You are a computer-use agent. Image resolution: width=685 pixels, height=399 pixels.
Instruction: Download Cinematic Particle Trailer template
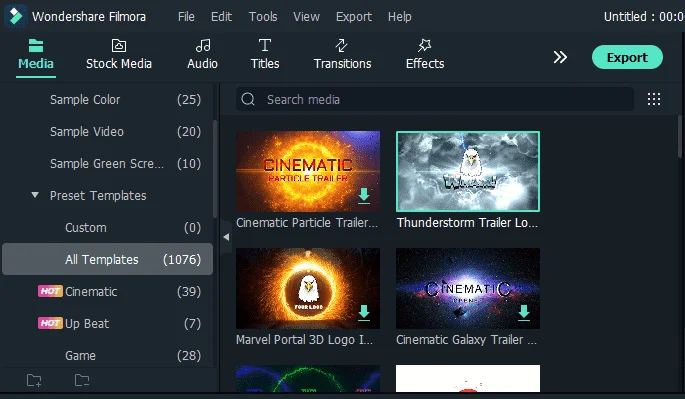364,195
